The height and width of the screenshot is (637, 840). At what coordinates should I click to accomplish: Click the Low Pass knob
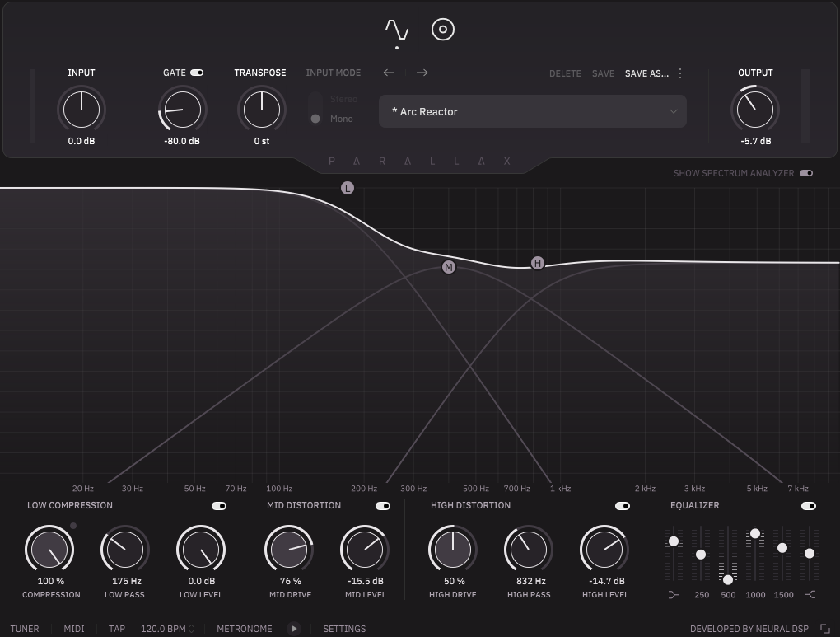point(125,550)
